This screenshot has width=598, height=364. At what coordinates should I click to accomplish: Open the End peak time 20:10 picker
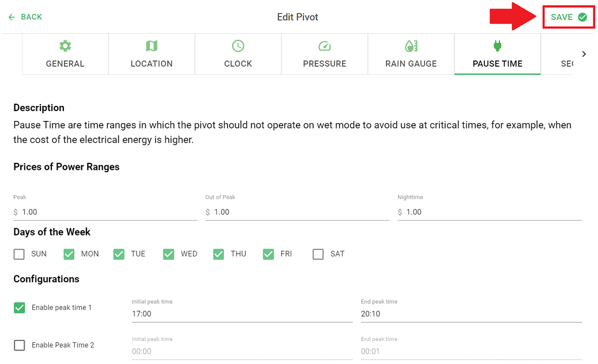(471, 314)
